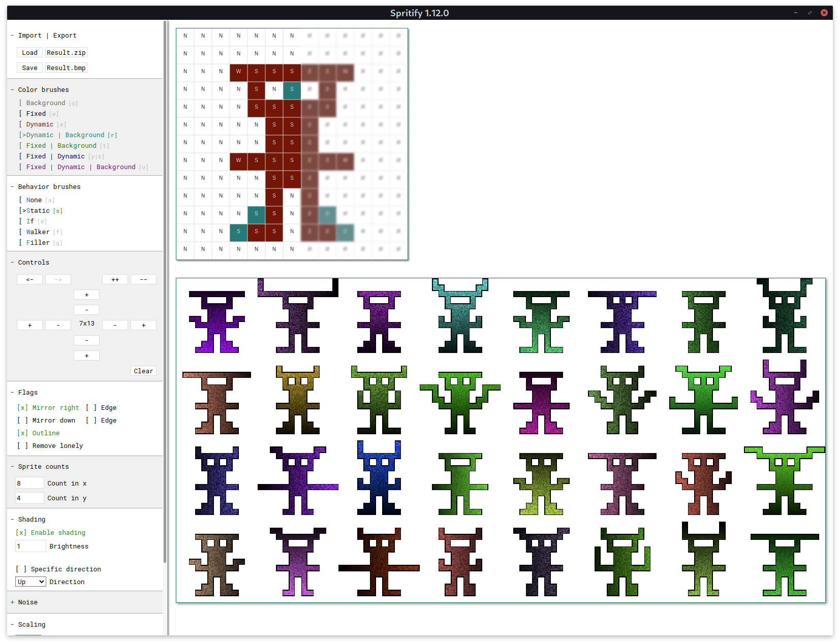The width and height of the screenshot is (840, 644).
Task: Click the Count in x input field
Action: 29,483
